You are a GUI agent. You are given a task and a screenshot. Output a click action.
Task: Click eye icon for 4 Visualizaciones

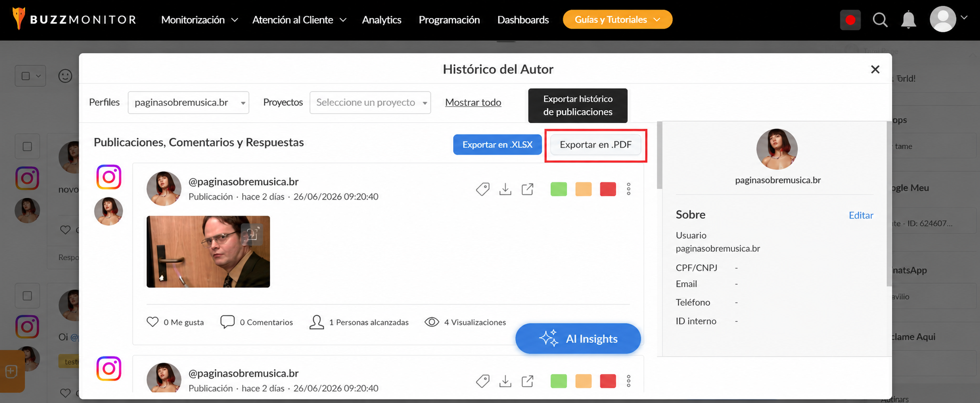pyautogui.click(x=432, y=322)
